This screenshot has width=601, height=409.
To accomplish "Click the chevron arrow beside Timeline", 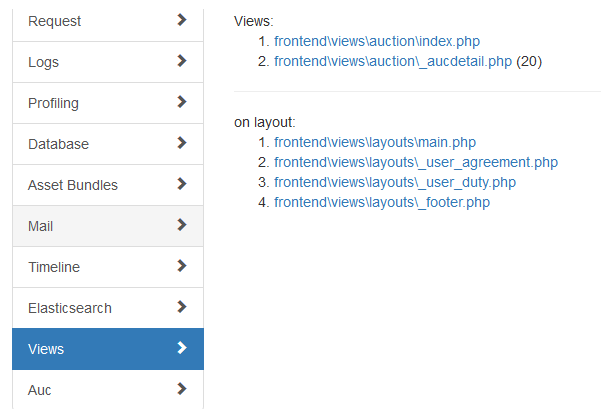I will pyautogui.click(x=181, y=266).
